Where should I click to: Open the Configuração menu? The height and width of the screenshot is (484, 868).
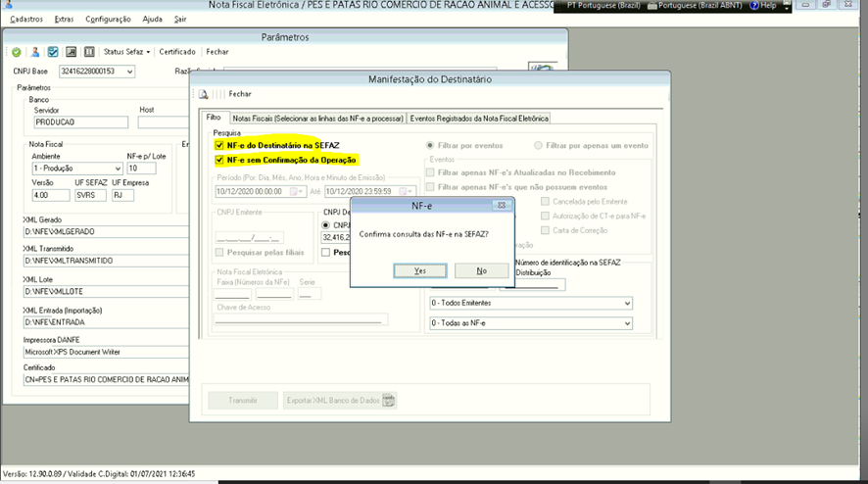tap(108, 19)
